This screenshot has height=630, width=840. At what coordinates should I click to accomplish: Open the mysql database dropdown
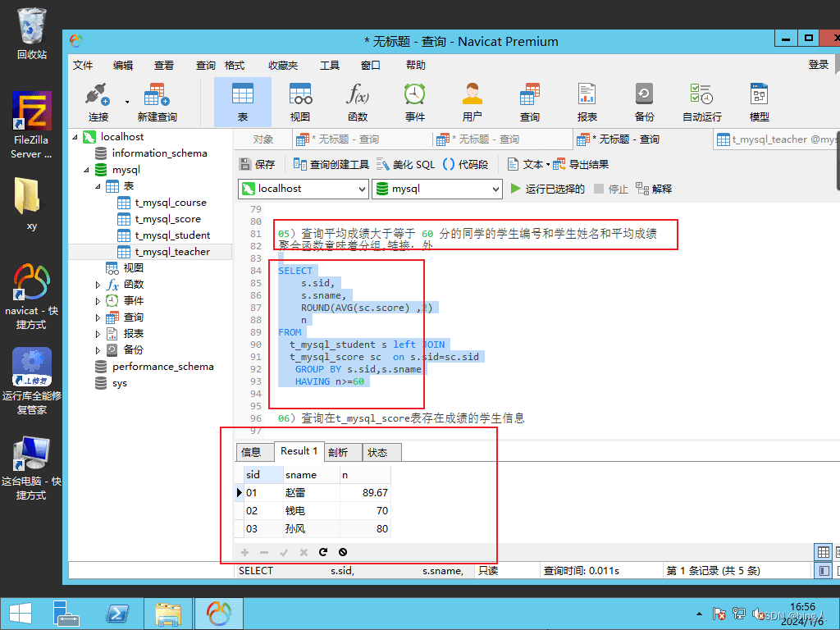pyautogui.click(x=437, y=189)
